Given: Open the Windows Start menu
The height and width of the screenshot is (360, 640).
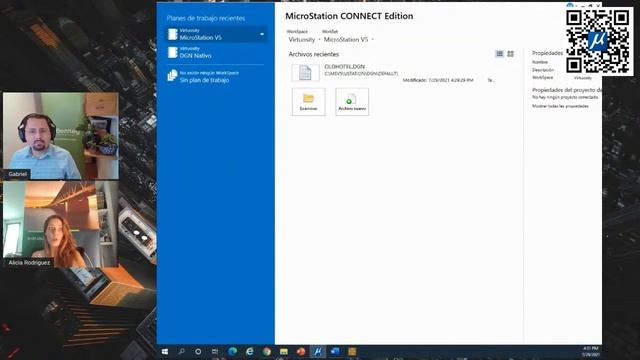Looking at the screenshot, I should point(165,351).
